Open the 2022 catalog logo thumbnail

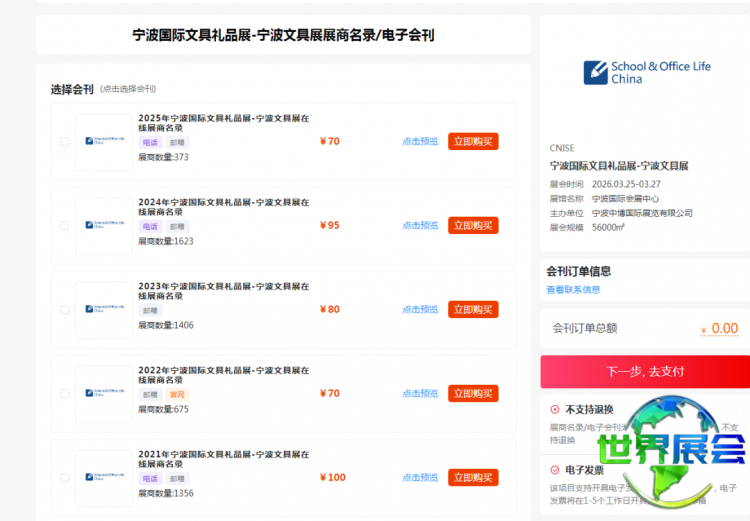click(x=104, y=394)
